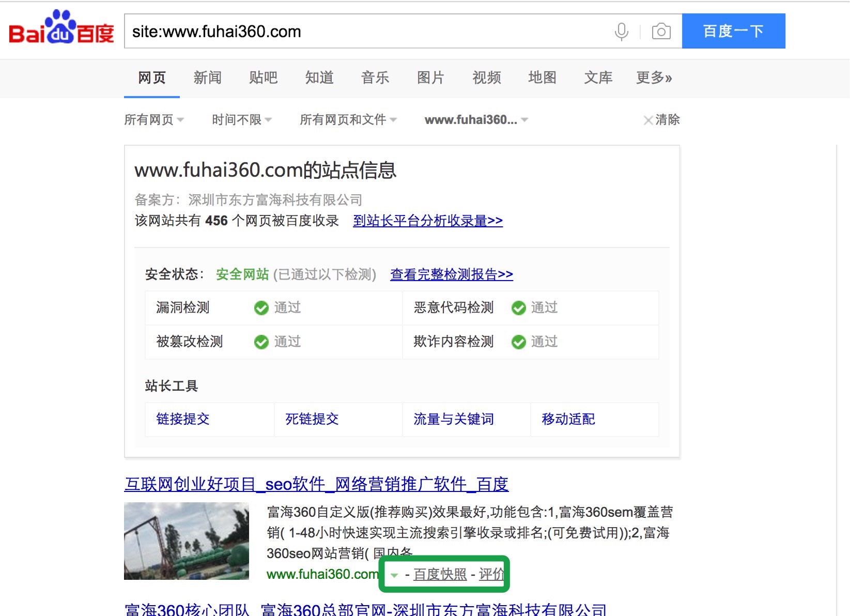Switch to 新闻 tab
The image size is (850, 616).
[208, 78]
